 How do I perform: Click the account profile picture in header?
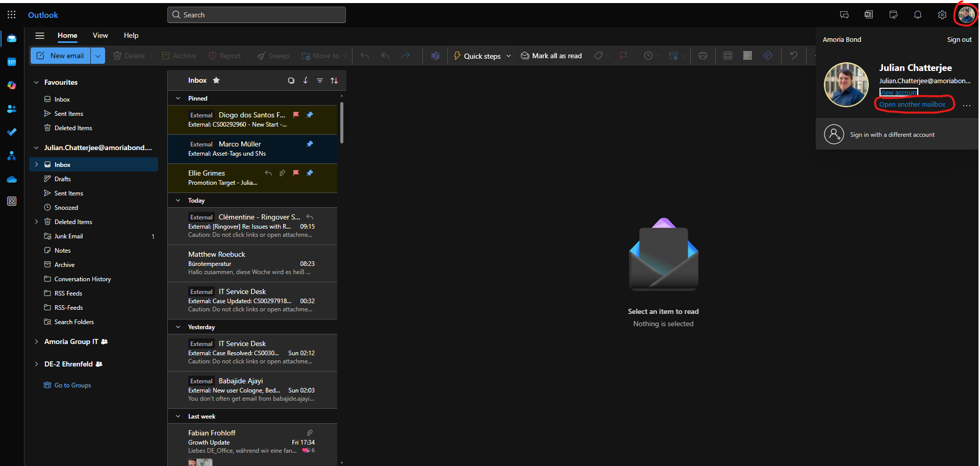click(966, 15)
